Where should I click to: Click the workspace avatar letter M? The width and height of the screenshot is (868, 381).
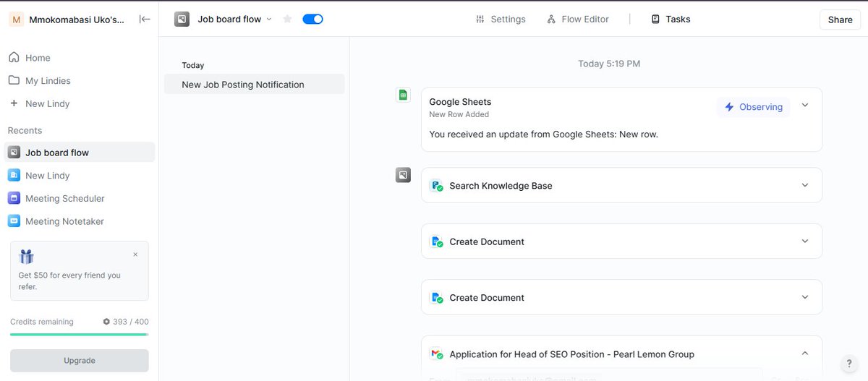(17, 20)
